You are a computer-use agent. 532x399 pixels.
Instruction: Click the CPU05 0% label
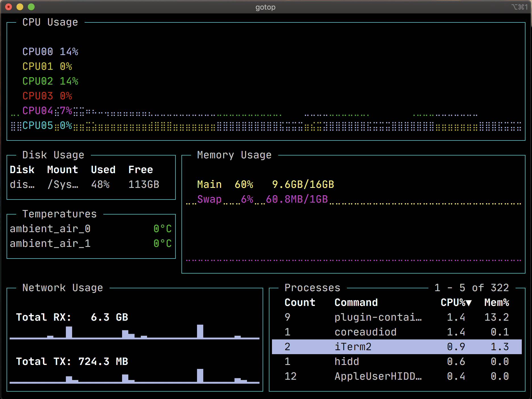click(47, 125)
